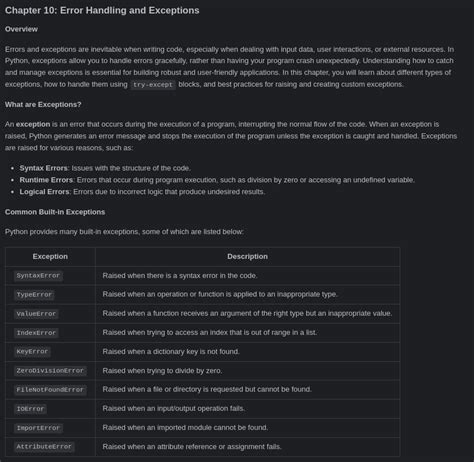Click the Exception column header
The height and width of the screenshot is (462, 474).
[x=50, y=256]
